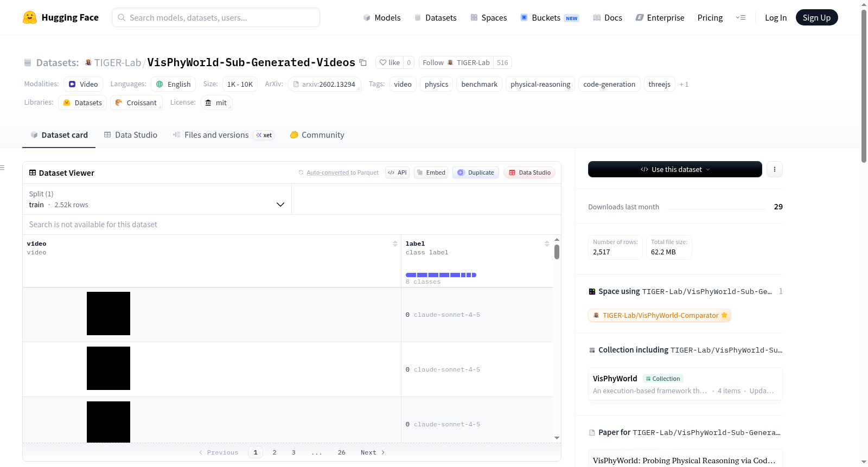This screenshot has width=868, height=467.
Task: Open the more navigation menu icon
Action: coord(741,17)
